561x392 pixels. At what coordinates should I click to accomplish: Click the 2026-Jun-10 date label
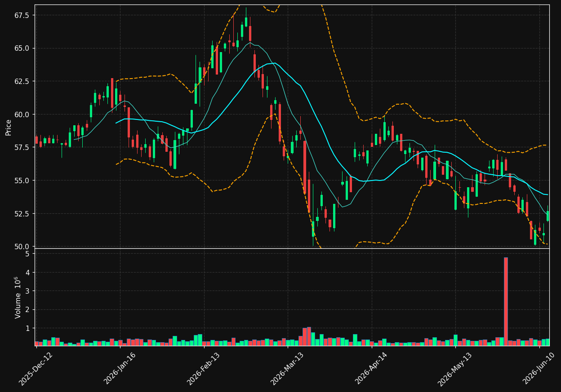[x=539, y=369]
